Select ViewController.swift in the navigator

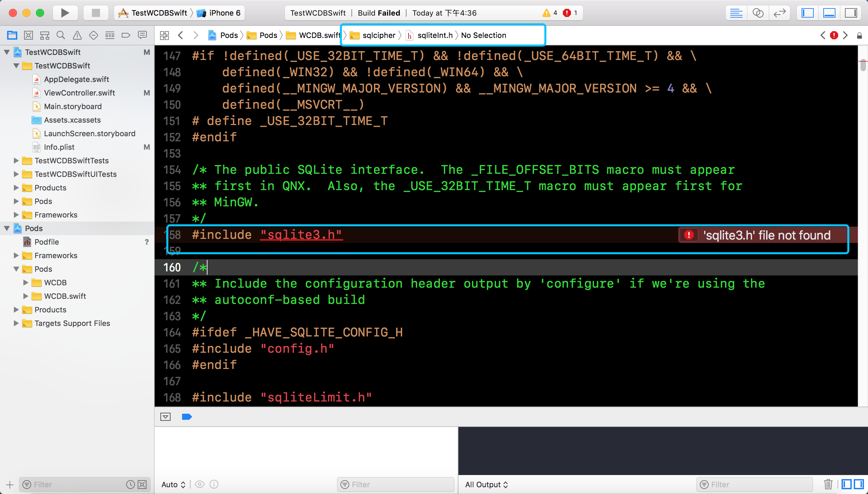[x=79, y=92]
